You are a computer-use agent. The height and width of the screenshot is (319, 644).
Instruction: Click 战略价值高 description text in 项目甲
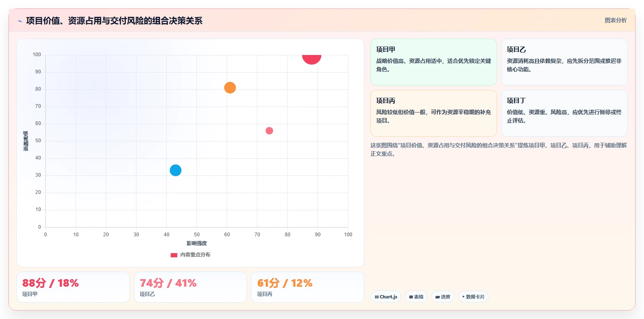(433, 65)
